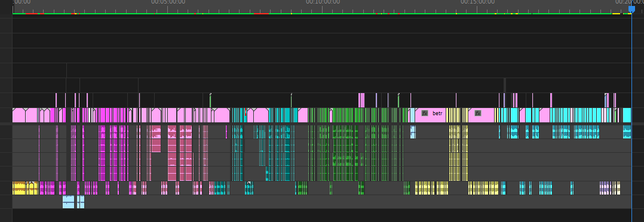Click the 00:05:00:00 mark on the time ruler
The height and width of the screenshot is (222, 644).
point(168,2)
